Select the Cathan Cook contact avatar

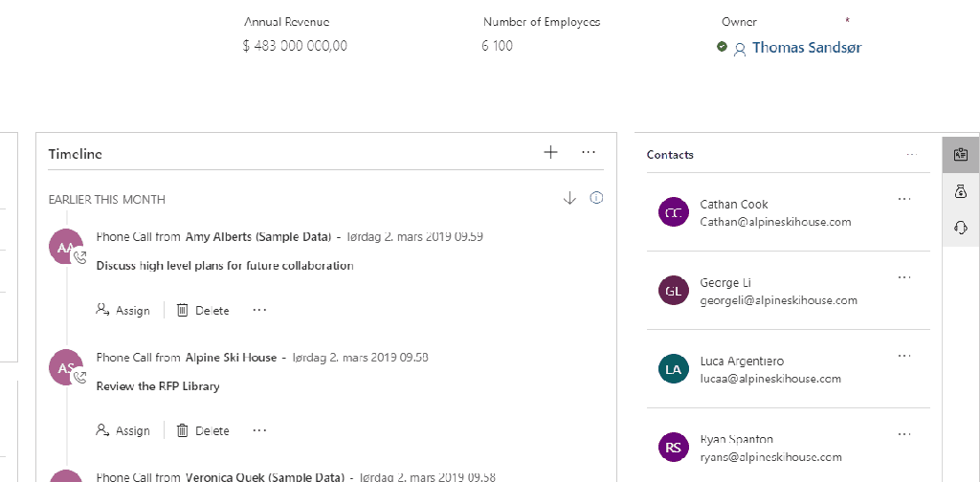(x=674, y=212)
